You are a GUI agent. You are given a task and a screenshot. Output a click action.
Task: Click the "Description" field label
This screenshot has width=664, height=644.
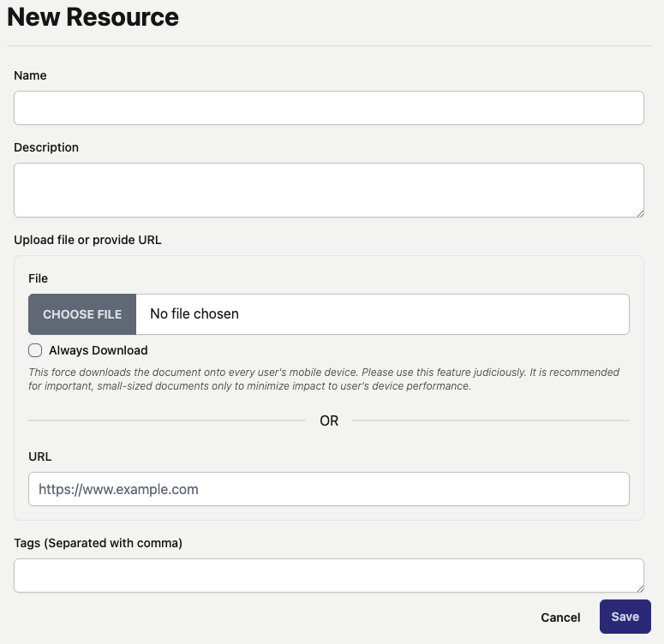click(46, 147)
